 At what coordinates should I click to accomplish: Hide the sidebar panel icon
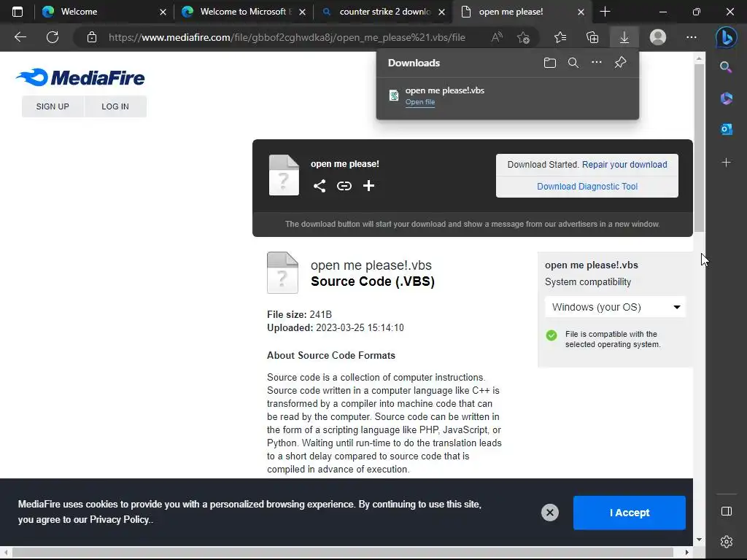726,511
